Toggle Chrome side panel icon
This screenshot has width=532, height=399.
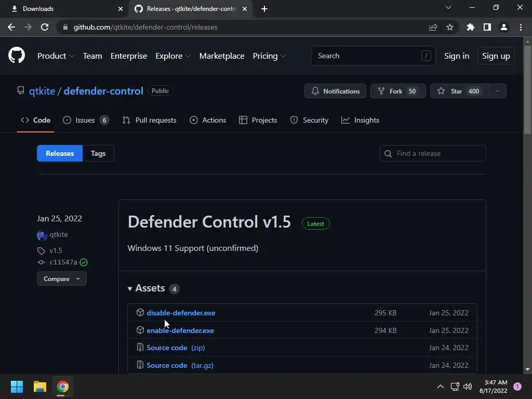coord(487,27)
